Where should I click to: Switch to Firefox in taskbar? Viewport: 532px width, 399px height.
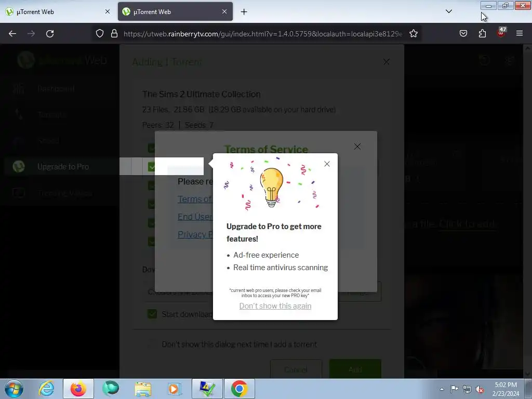pyautogui.click(x=78, y=389)
